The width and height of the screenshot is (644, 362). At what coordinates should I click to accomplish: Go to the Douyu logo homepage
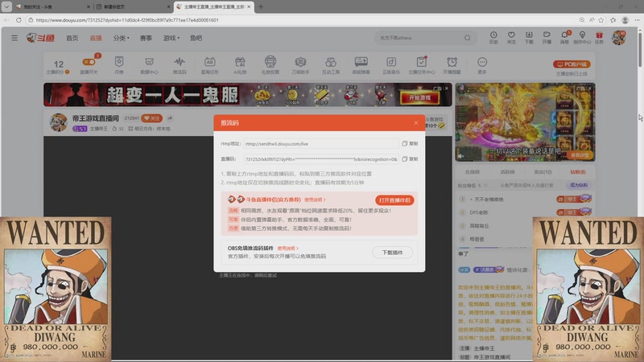click(x=40, y=38)
